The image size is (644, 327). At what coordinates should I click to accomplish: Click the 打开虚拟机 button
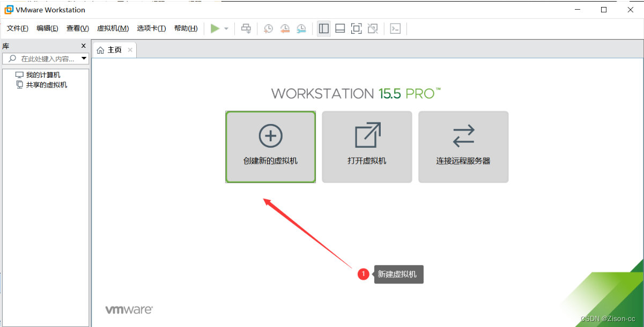[x=367, y=147]
